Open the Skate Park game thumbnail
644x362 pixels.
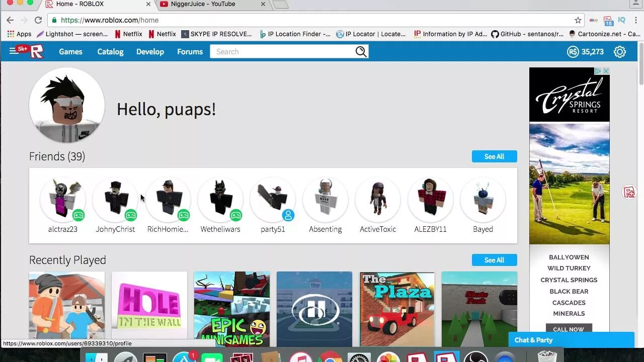coord(479,309)
